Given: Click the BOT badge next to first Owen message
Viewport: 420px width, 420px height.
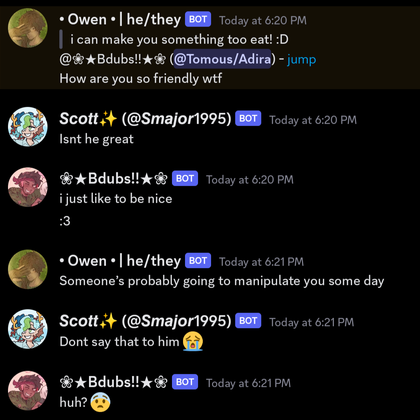Looking at the screenshot, I should [x=198, y=19].
